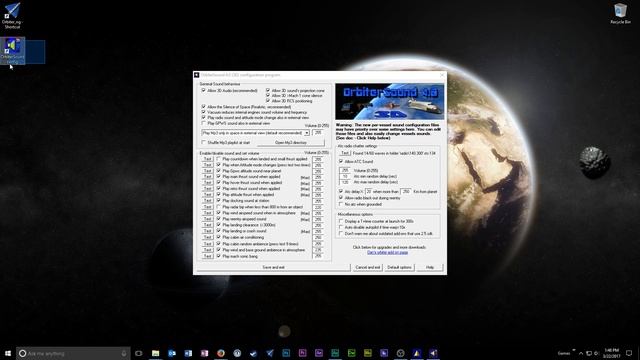Toggle Play cabin air conditioning checkbox
640x360 pixels.
218,237
